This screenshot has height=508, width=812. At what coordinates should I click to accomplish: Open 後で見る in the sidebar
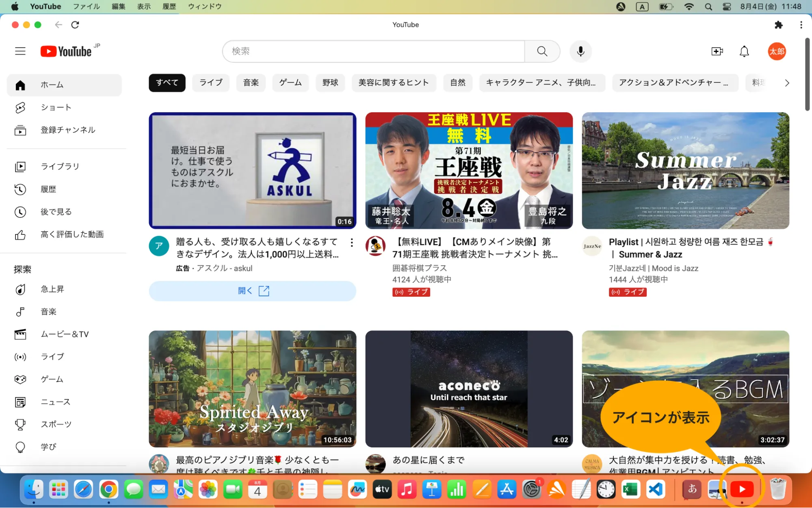coord(64,212)
